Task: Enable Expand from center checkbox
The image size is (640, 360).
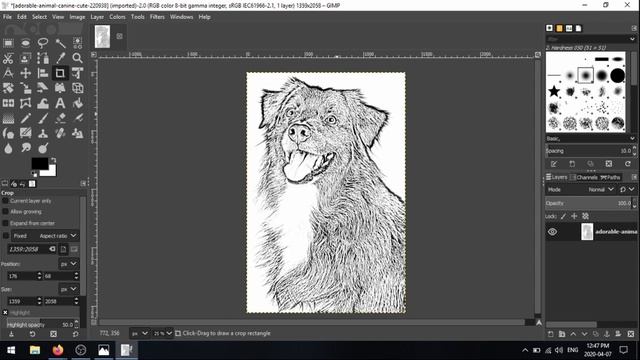Action: tap(5, 223)
